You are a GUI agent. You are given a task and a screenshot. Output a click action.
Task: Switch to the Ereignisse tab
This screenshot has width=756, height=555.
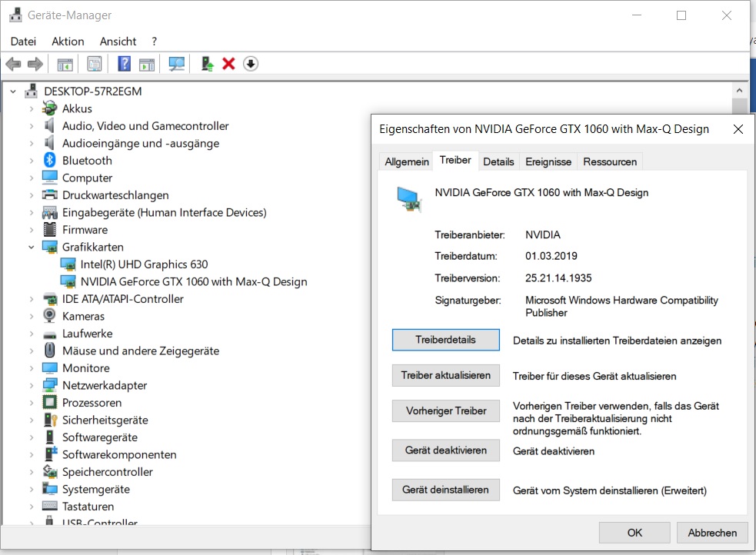click(x=548, y=162)
